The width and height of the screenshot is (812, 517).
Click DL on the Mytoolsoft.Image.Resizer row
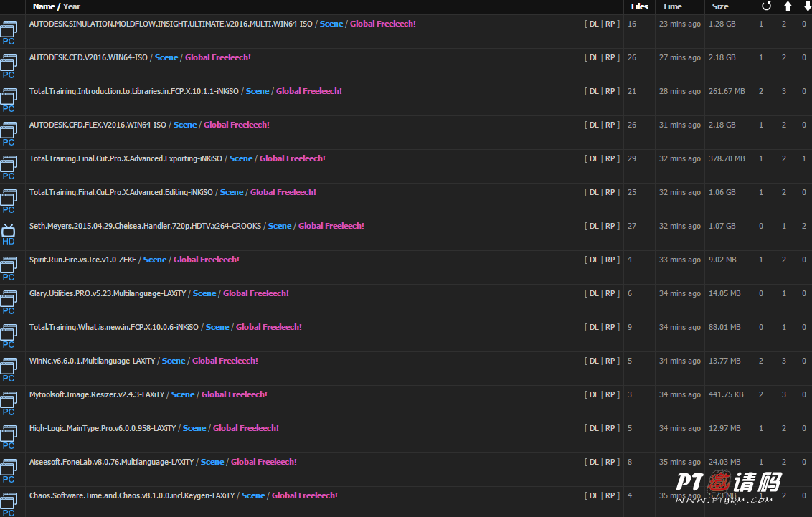point(594,394)
